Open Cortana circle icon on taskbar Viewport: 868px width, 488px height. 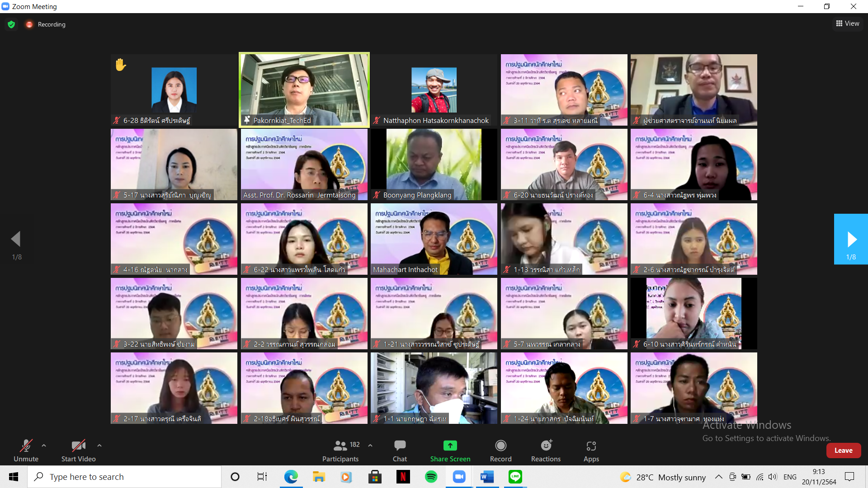(235, 477)
